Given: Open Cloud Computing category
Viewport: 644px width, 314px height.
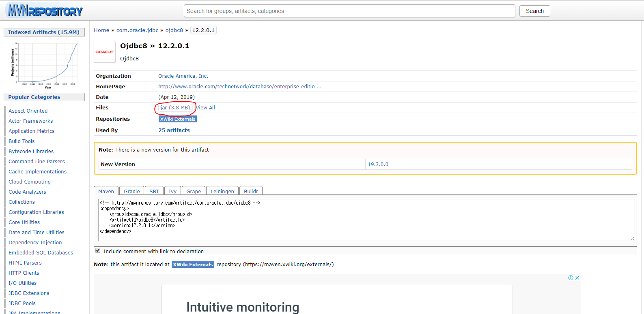Looking at the screenshot, I should [30, 182].
